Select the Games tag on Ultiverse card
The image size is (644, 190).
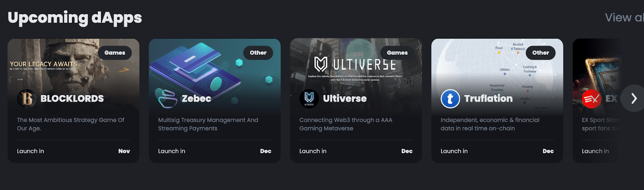point(397,53)
